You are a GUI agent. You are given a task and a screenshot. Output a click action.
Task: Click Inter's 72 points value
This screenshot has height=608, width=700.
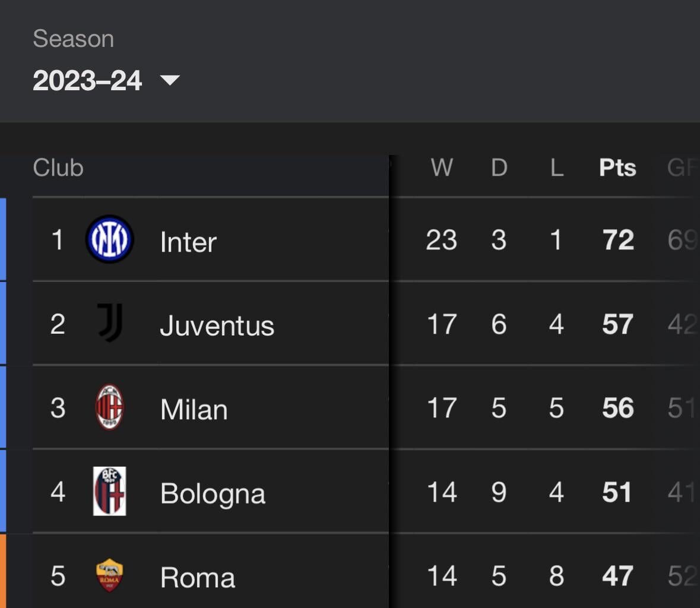618,240
